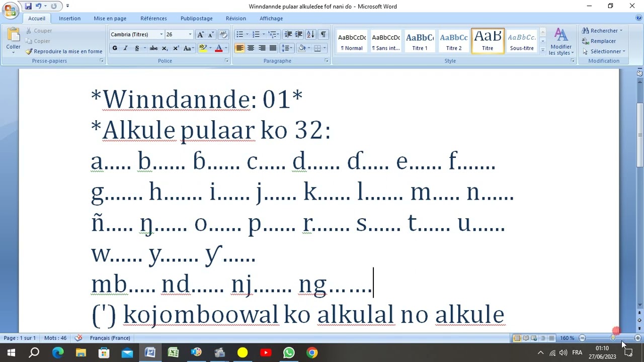Image resolution: width=644 pixels, height=362 pixels.
Task: Open the Presse-papiers pane launcher
Action: (x=102, y=61)
